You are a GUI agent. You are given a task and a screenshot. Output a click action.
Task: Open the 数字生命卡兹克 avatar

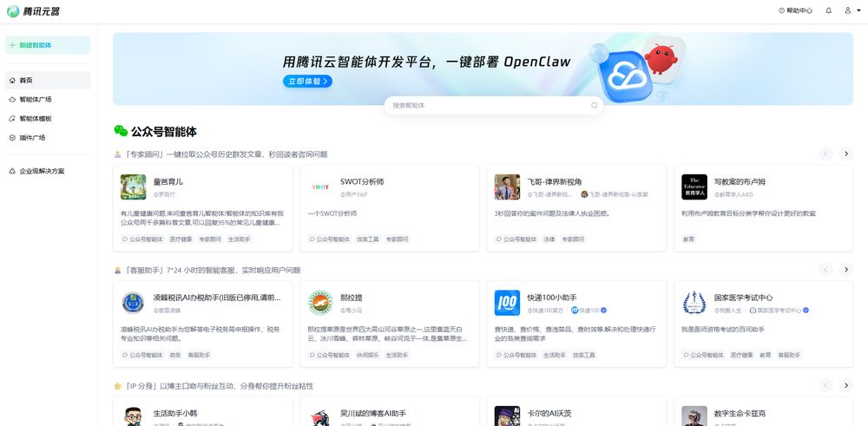coord(694,416)
